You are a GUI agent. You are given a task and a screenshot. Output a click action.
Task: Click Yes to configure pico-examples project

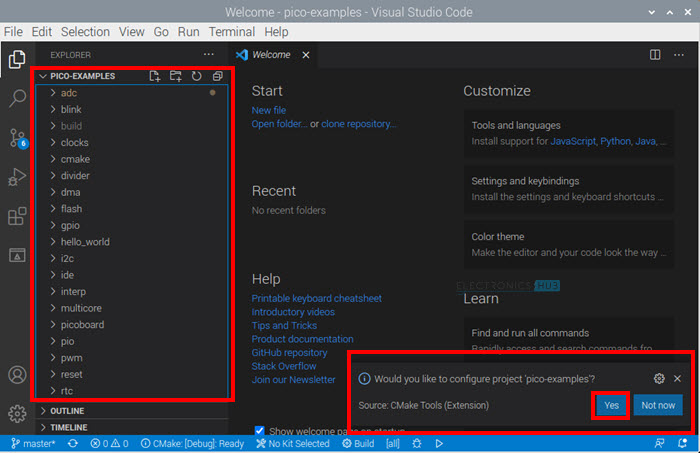(610, 405)
